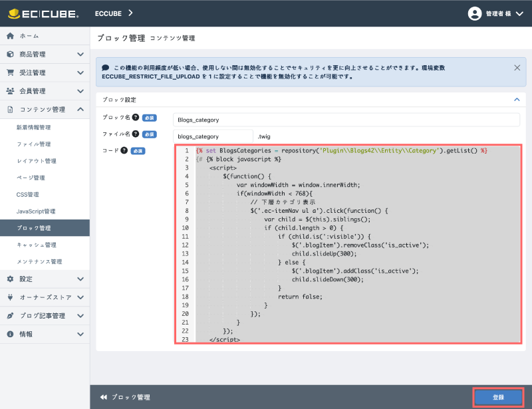
Task: Expand the 商品管理 menu chevron
Action: [x=80, y=55]
